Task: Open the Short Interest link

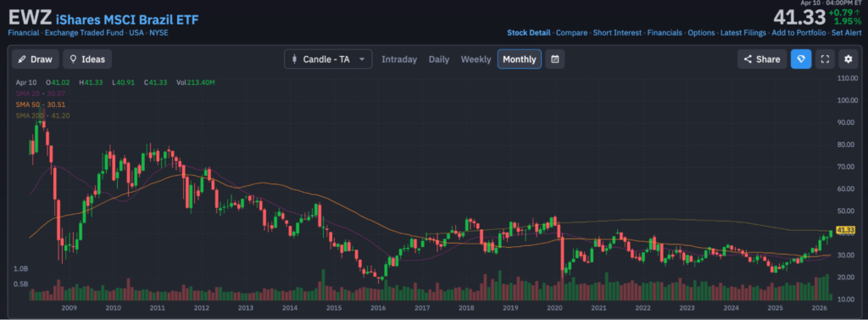Action: coord(617,33)
